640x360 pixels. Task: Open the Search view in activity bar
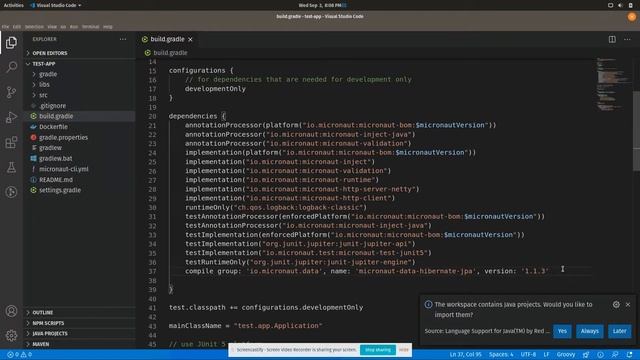coord(11,67)
